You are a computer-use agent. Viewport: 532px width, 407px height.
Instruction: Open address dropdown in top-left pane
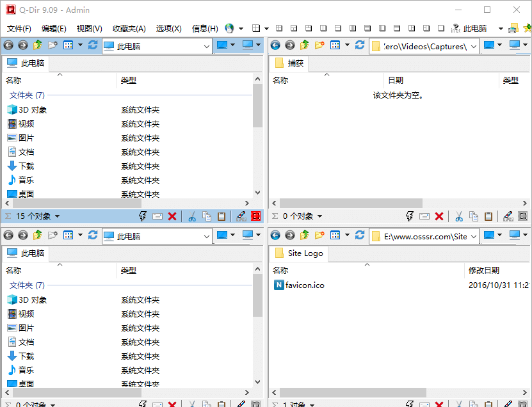pyautogui.click(x=207, y=46)
